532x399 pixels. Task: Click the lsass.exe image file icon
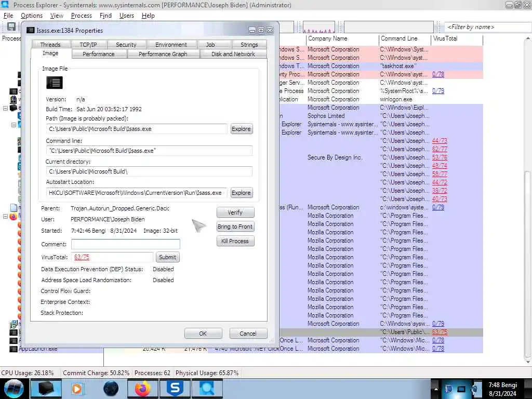coord(55,83)
